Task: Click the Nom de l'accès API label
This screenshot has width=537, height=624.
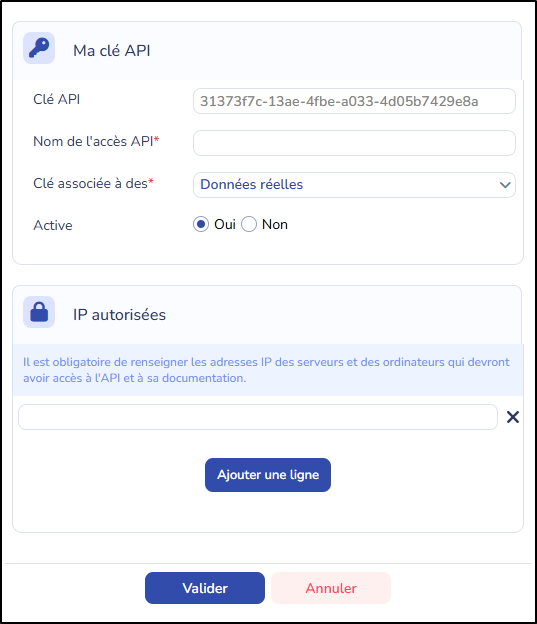Action: [96, 141]
